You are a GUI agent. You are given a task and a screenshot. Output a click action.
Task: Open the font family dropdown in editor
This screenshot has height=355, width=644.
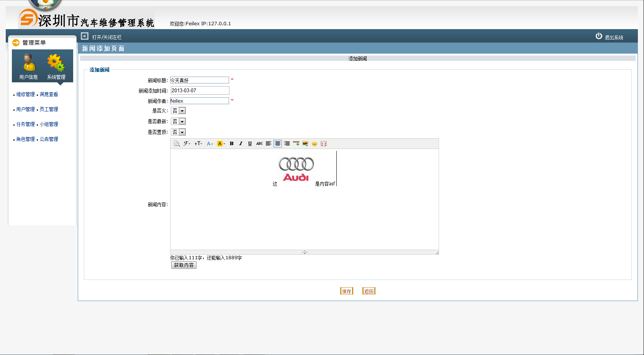187,144
